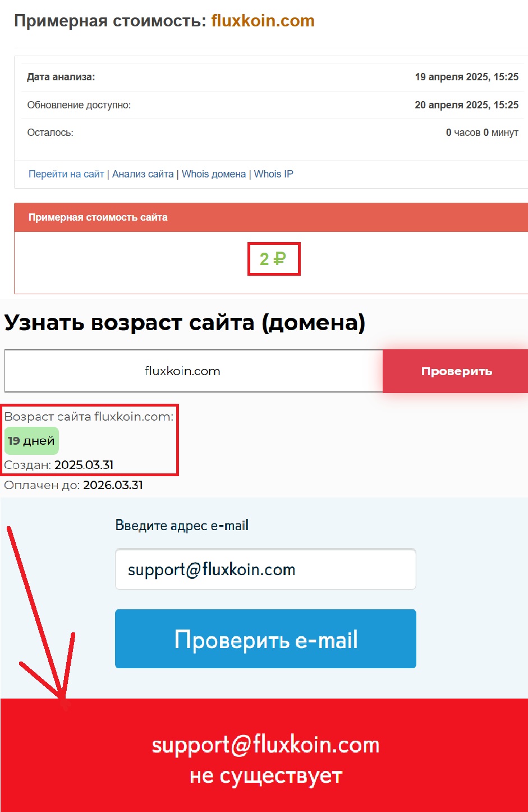Click the 'Примерная стоимость сайта' red header

[271, 217]
